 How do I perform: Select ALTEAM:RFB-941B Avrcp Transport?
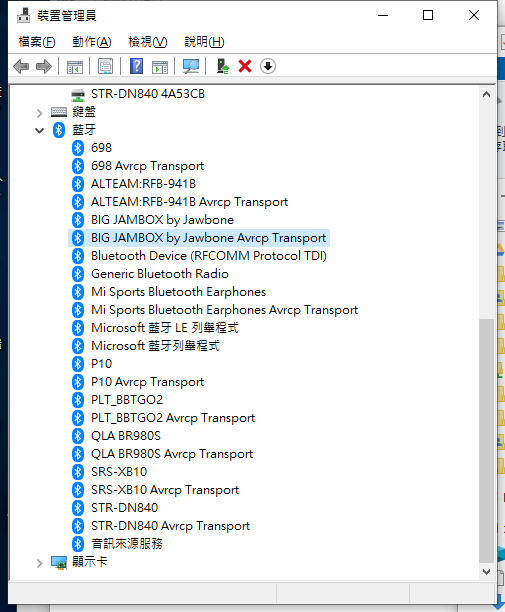(189, 202)
